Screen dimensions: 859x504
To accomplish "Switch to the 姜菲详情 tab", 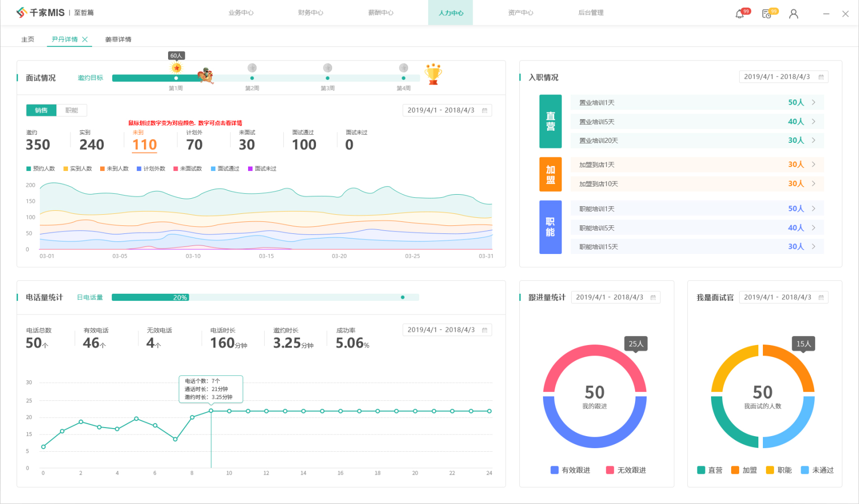I will 118,39.
